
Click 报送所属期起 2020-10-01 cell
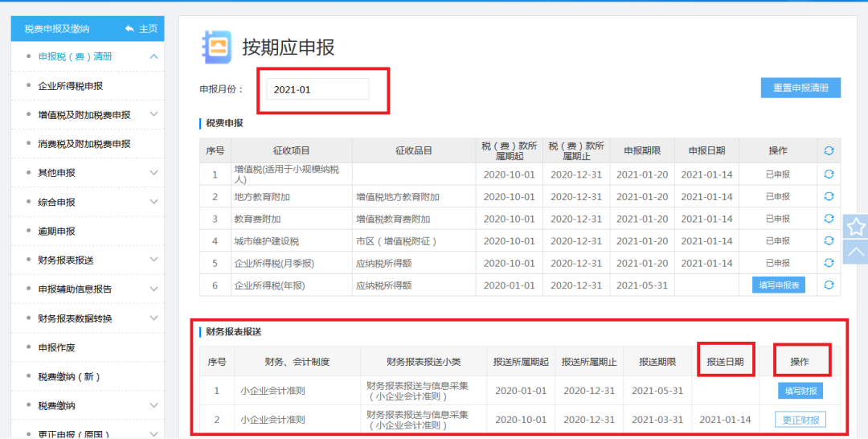click(520, 420)
